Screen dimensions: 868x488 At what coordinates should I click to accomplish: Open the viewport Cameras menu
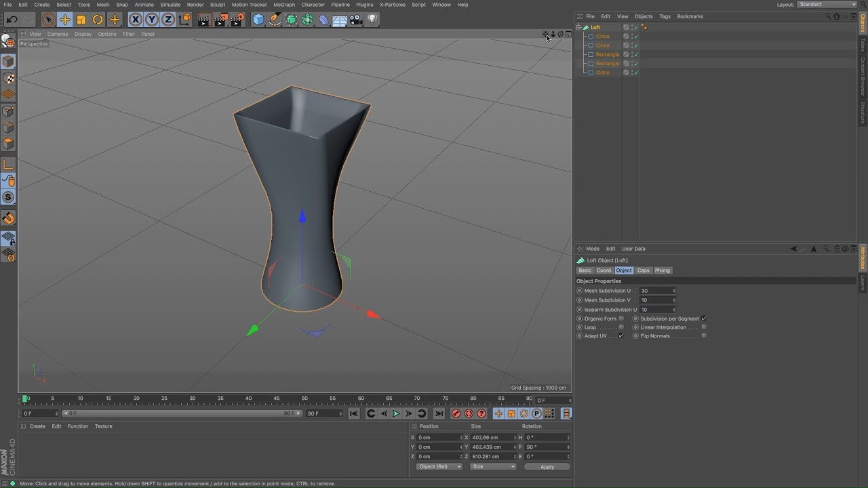click(x=58, y=34)
